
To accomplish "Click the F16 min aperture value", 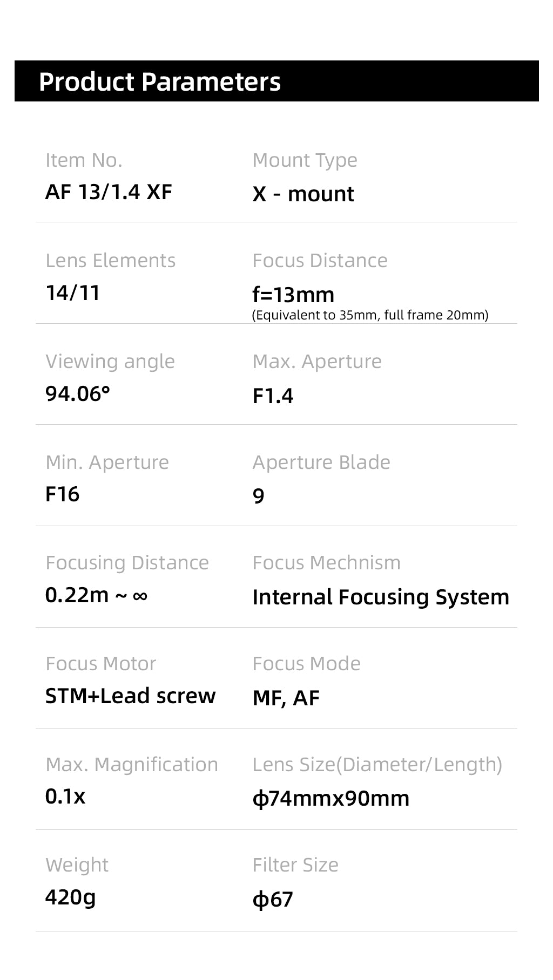I will pos(62,494).
